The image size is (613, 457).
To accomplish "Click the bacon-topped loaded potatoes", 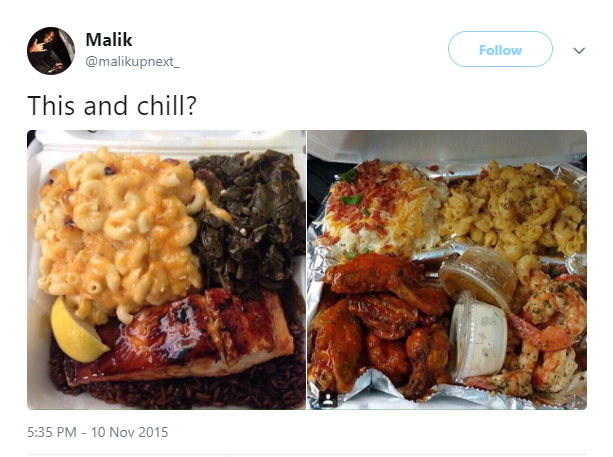I will (x=383, y=207).
